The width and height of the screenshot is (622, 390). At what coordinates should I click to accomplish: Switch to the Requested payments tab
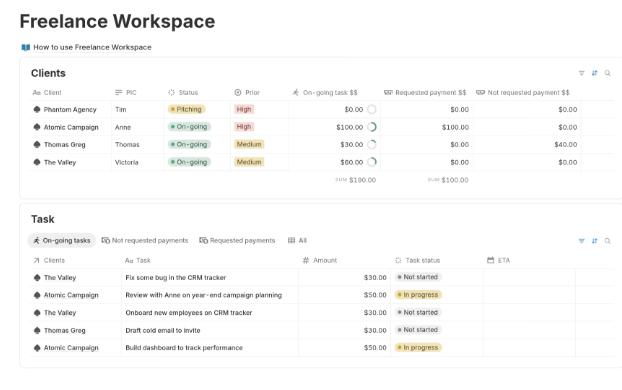[237, 240]
